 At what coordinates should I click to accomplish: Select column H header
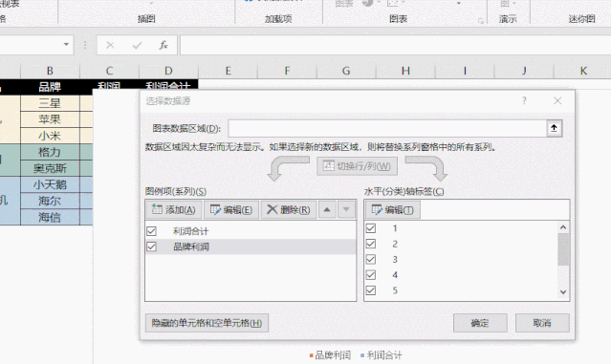(405, 71)
